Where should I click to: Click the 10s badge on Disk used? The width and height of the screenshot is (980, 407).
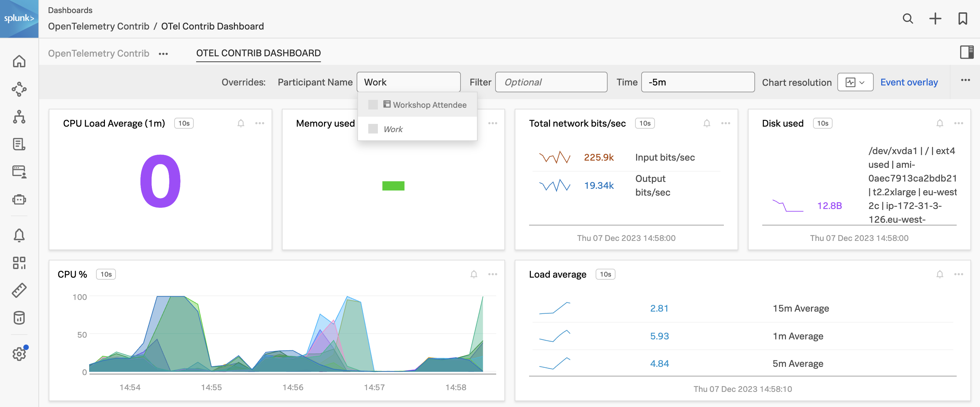(823, 123)
